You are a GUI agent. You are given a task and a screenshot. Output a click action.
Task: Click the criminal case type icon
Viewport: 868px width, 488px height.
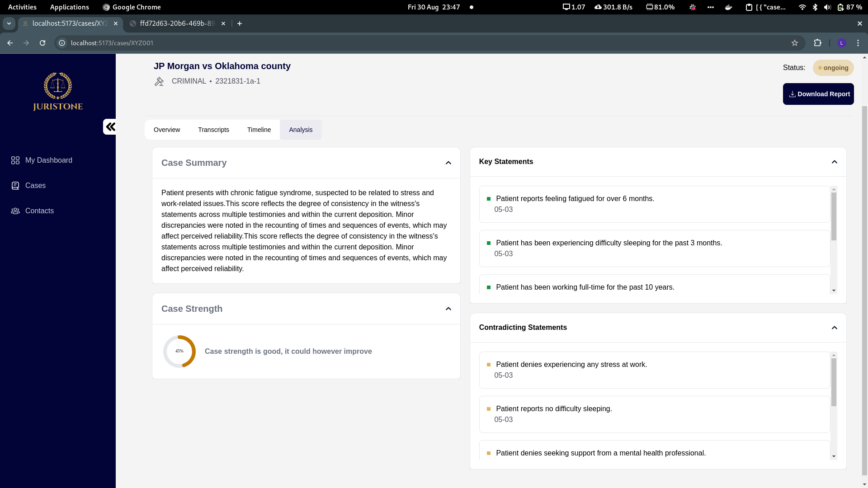coord(159,81)
